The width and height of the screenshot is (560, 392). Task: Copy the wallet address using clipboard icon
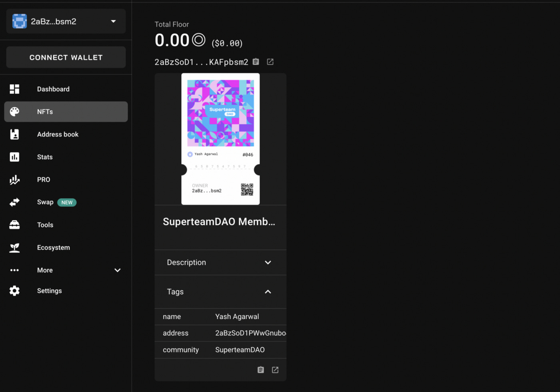coord(256,62)
